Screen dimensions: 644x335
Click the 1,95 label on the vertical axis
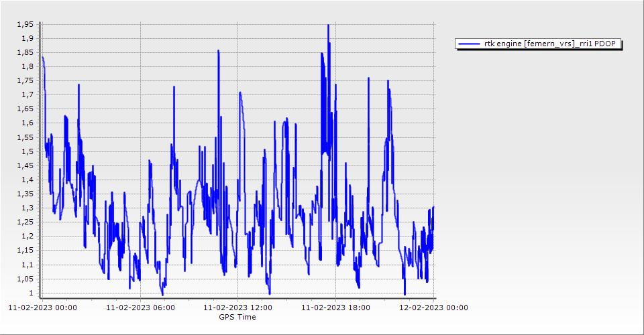[26, 24]
